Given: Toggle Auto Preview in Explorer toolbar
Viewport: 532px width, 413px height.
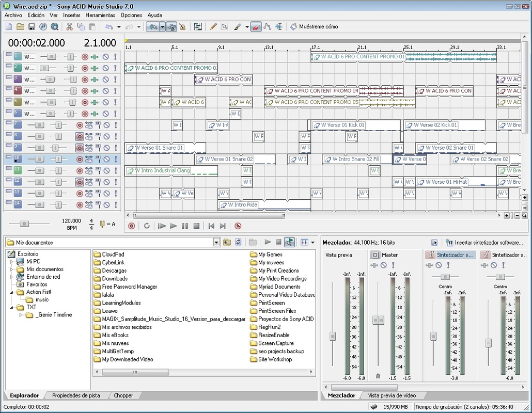Looking at the screenshot, I should [x=289, y=242].
